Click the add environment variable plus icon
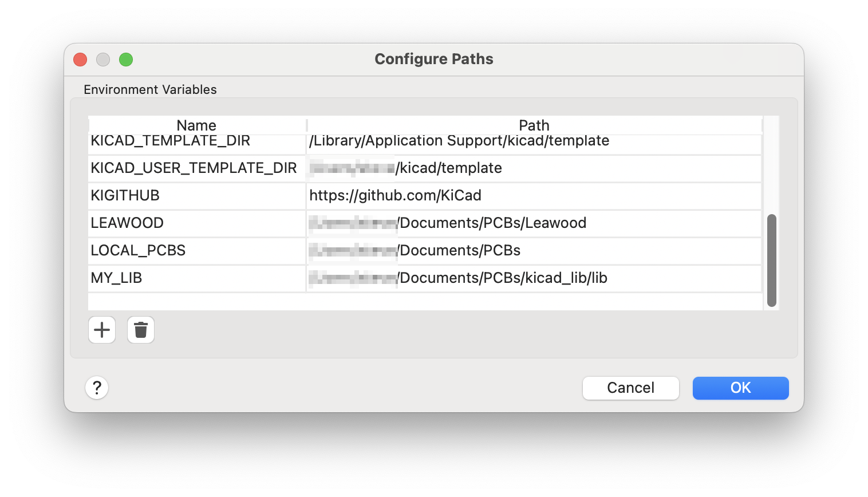 [x=102, y=330]
